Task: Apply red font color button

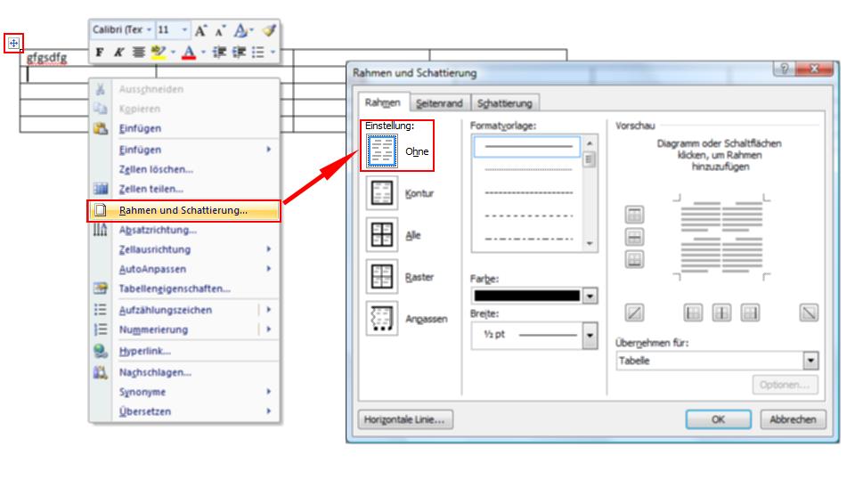Action: click(x=189, y=53)
